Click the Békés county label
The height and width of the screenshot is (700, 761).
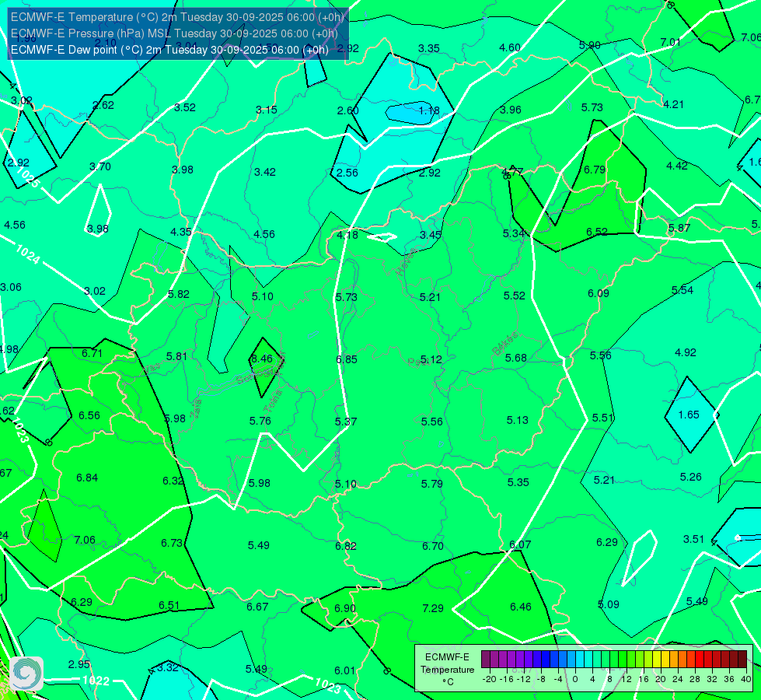pos(504,344)
